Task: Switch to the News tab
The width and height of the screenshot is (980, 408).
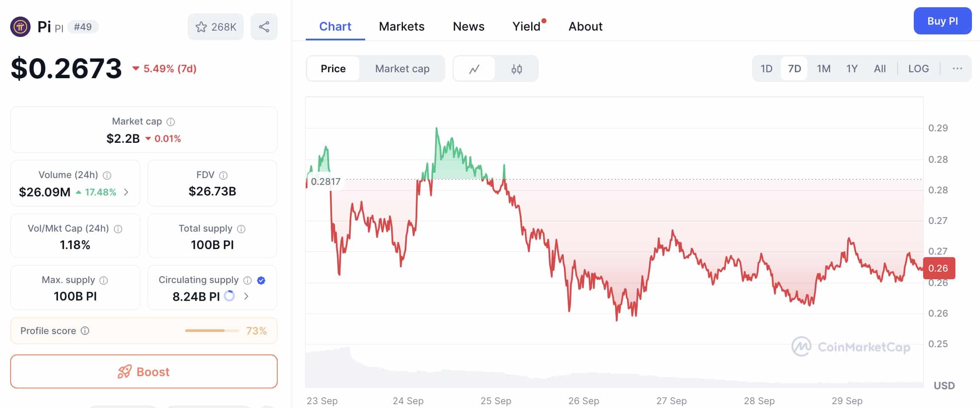Action: 468,26
